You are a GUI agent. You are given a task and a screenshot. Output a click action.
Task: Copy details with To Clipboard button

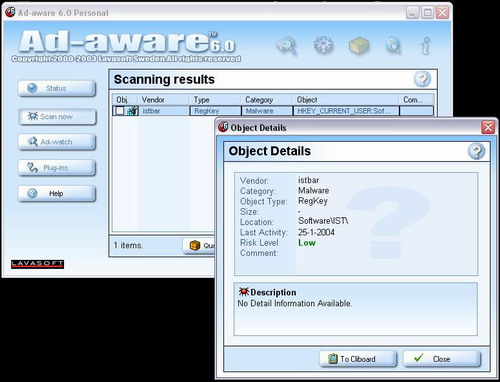(x=358, y=359)
